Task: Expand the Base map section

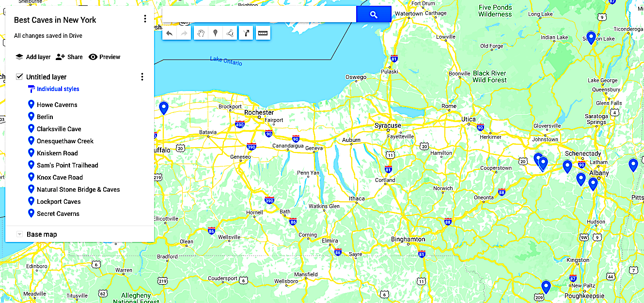Action: [19, 234]
